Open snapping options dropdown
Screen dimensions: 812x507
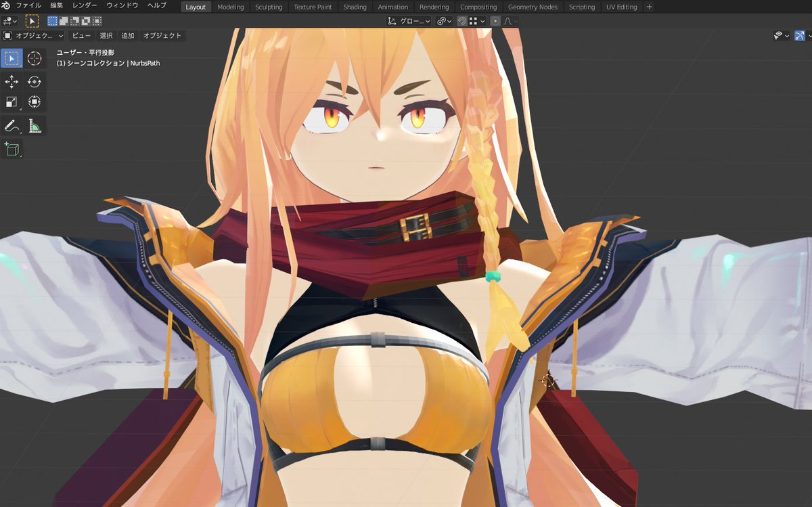click(x=476, y=21)
